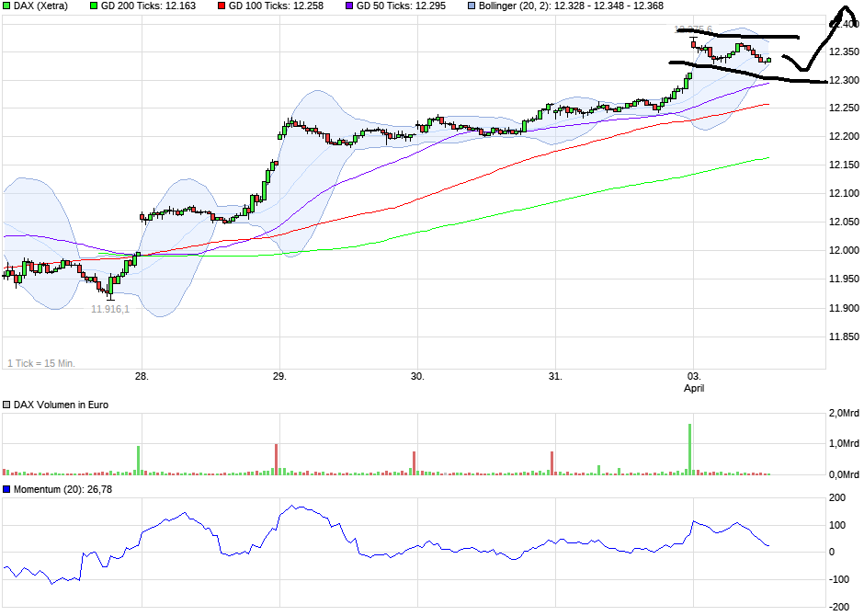The image size is (864, 616).
Task: Click the '12.100' price axis value
Action: coord(844,193)
